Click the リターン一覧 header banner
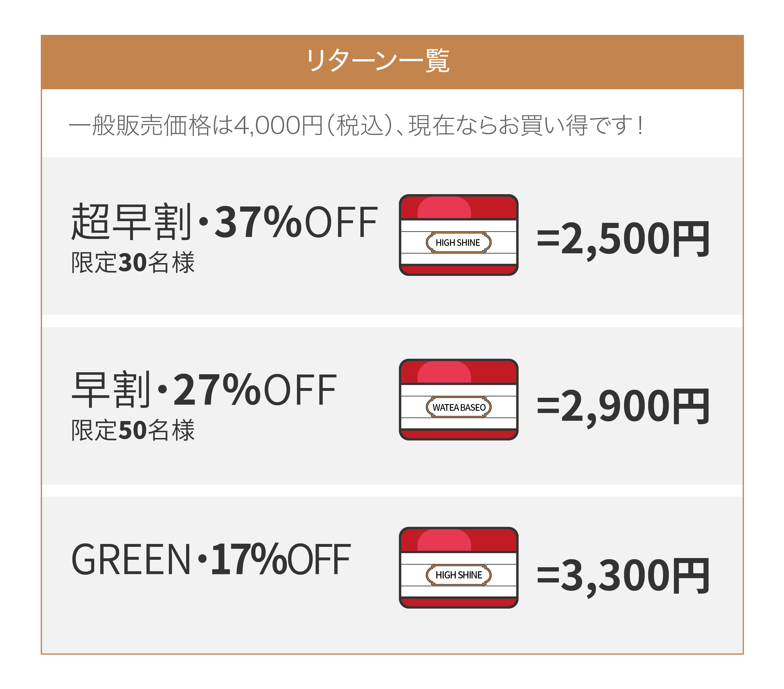This screenshot has width=784, height=689. 392,62
